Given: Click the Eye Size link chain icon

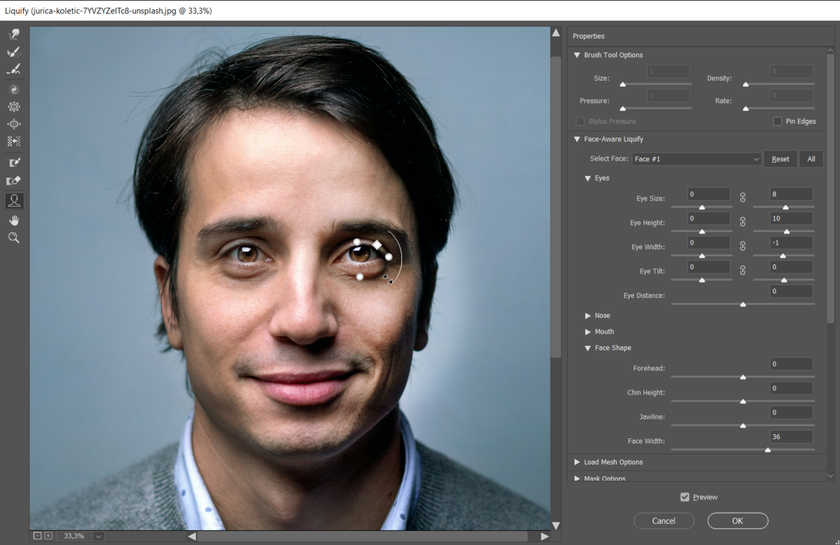Looking at the screenshot, I should (742, 195).
